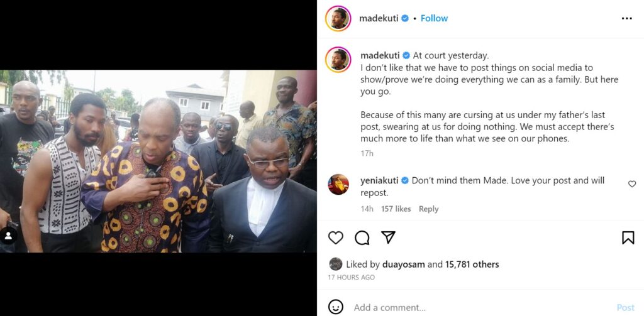Image resolution: width=644 pixels, height=316 pixels.
Task: Save post with the bookmark icon
Action: coord(628,237)
